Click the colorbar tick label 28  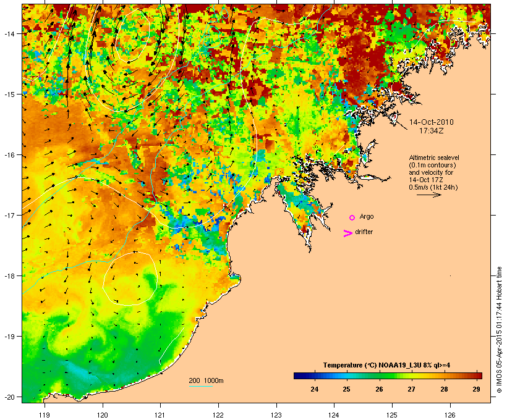click(x=444, y=389)
